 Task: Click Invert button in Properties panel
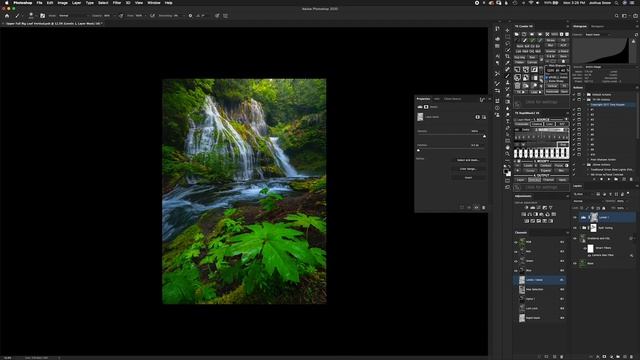468,178
